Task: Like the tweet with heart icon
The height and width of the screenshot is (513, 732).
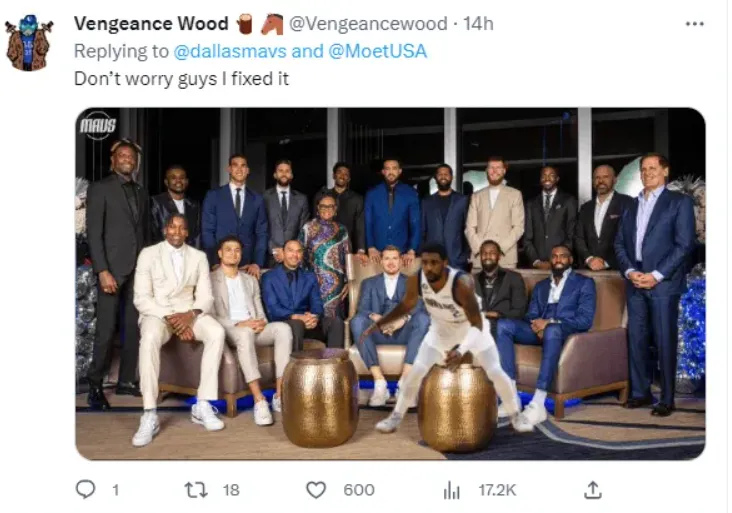Action: [x=316, y=489]
